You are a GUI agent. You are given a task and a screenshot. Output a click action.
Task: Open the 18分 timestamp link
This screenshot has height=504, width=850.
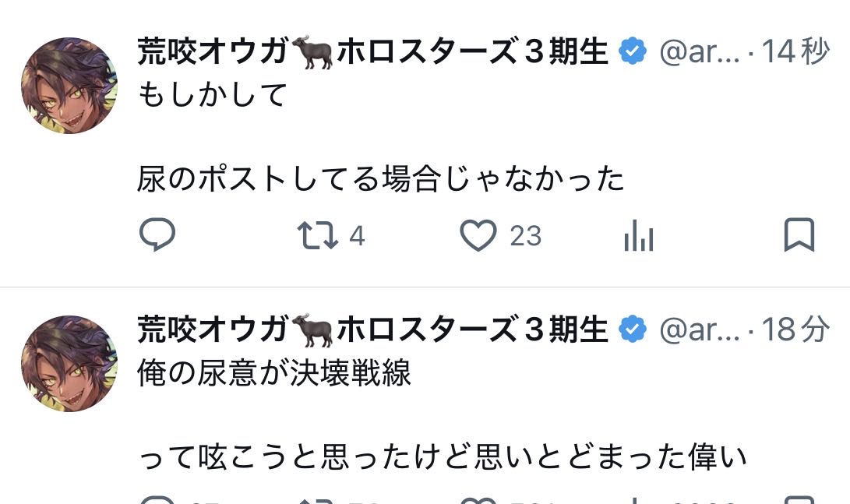[795, 330]
